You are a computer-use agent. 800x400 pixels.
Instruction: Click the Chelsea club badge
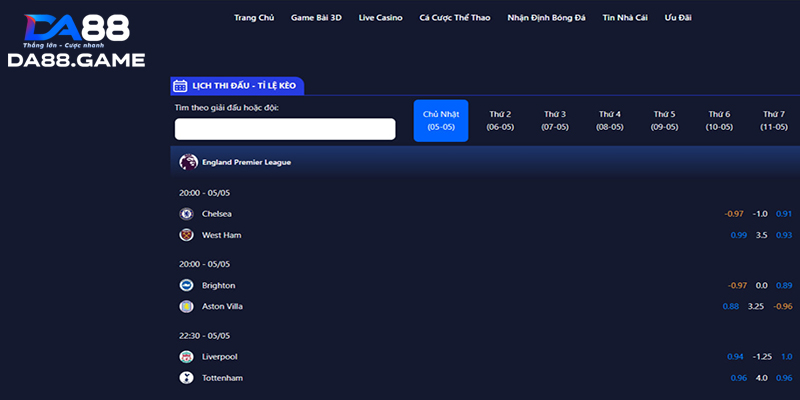(186, 214)
